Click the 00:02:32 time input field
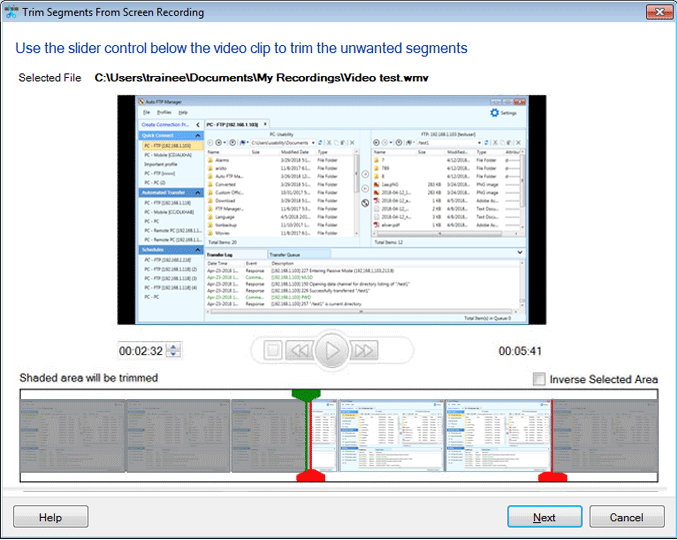Screen dimensions: 677x540 (x=141, y=351)
